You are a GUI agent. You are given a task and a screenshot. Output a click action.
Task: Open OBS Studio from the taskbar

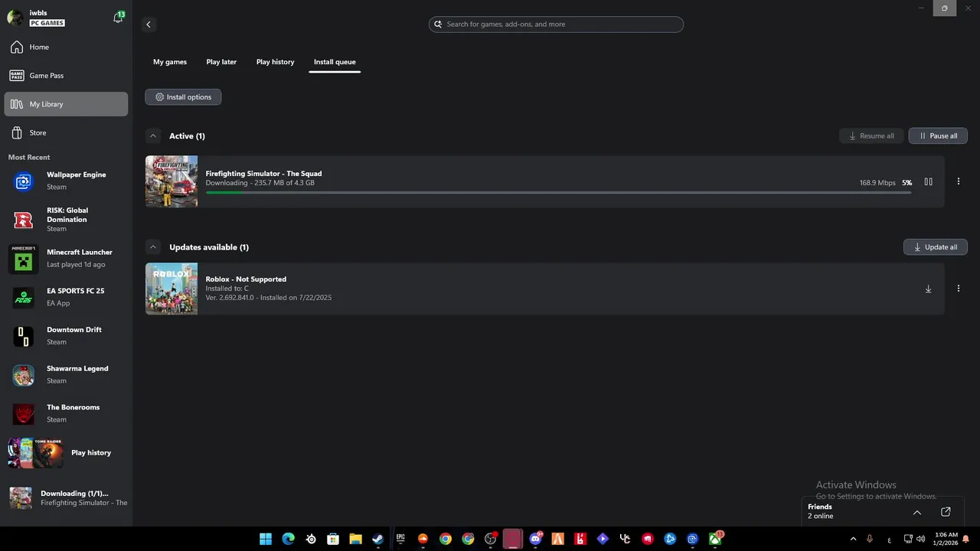(x=491, y=539)
